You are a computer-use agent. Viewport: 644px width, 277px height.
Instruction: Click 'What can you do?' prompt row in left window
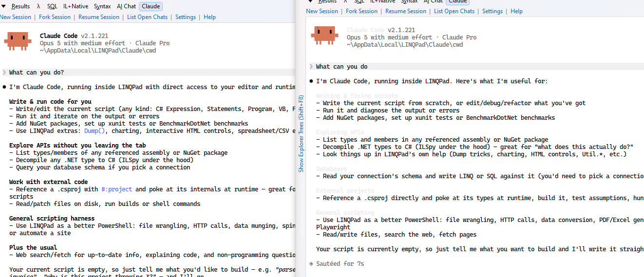tap(148, 73)
